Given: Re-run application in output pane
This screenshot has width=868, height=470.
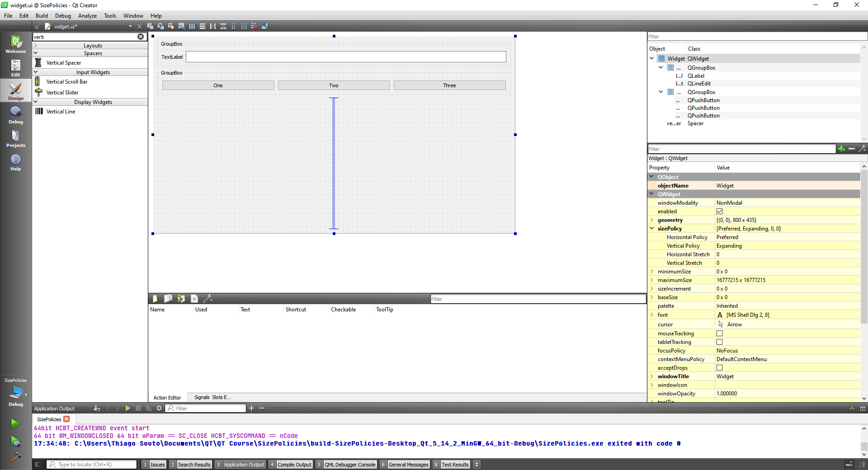Looking at the screenshot, I should [128, 408].
